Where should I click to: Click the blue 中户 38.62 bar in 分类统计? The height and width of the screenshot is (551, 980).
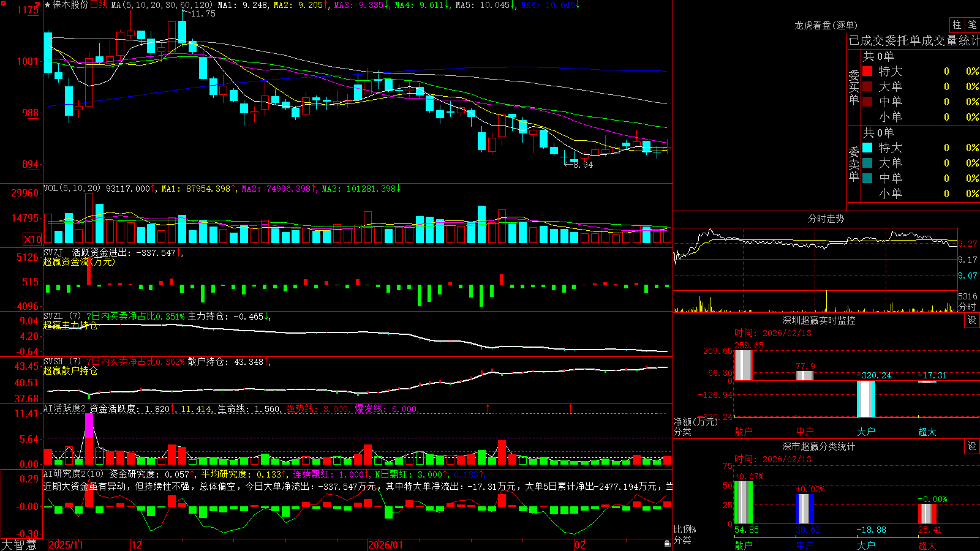pyautogui.click(x=804, y=509)
